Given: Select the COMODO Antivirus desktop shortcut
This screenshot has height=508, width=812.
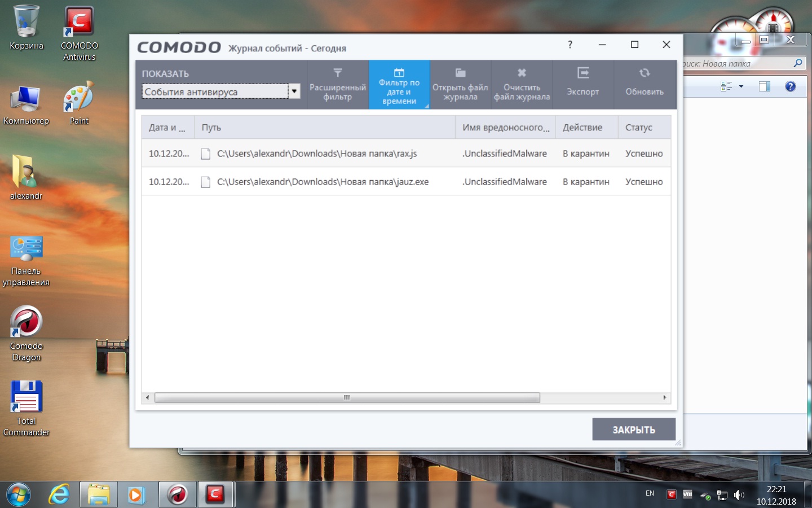Looking at the screenshot, I should click(80, 33).
